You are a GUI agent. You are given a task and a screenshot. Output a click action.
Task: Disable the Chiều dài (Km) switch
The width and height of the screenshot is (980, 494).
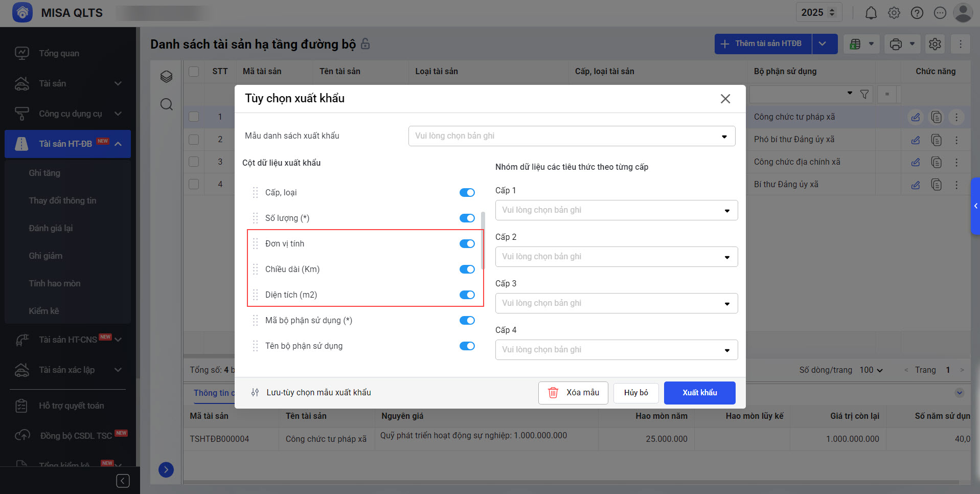[467, 270]
